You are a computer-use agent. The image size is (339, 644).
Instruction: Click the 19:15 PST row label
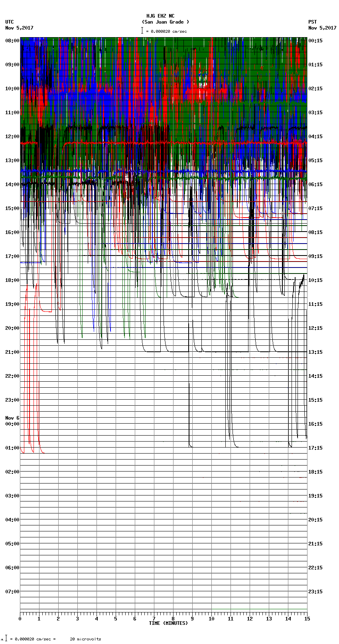point(315,496)
